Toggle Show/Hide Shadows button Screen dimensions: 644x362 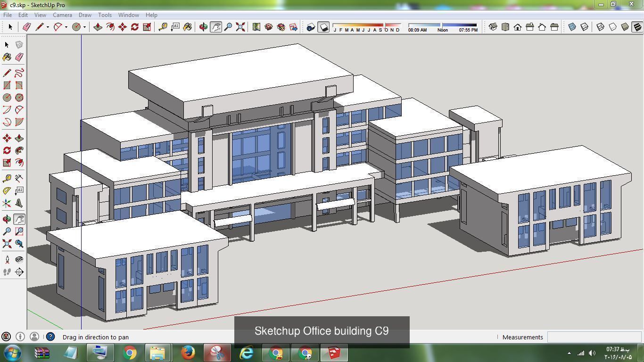point(323,27)
